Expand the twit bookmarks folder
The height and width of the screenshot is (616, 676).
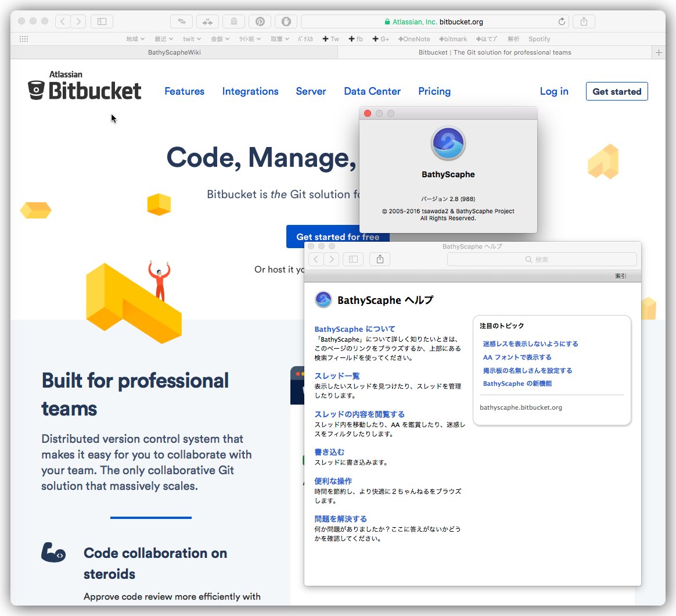point(192,39)
